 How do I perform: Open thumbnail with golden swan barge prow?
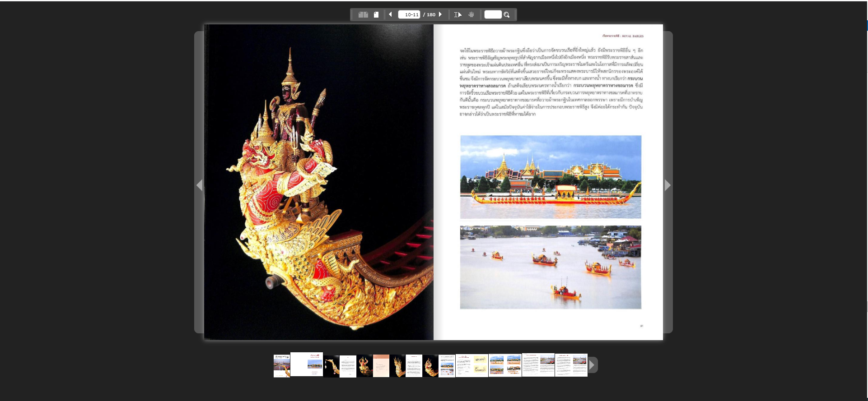pos(331,366)
